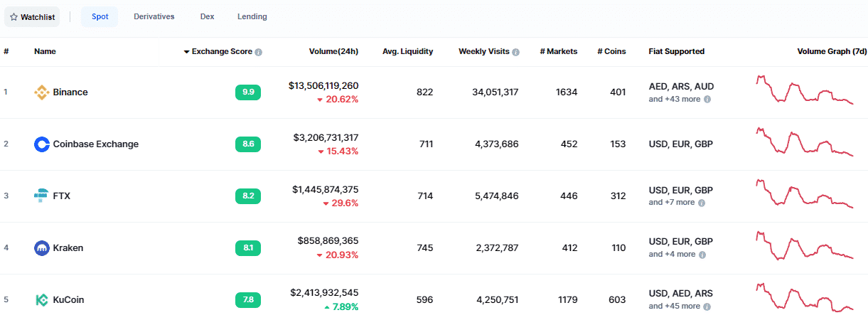This screenshot has height=325, width=868.
Task: Click the Weekly Visits info icon
Action: tap(515, 52)
